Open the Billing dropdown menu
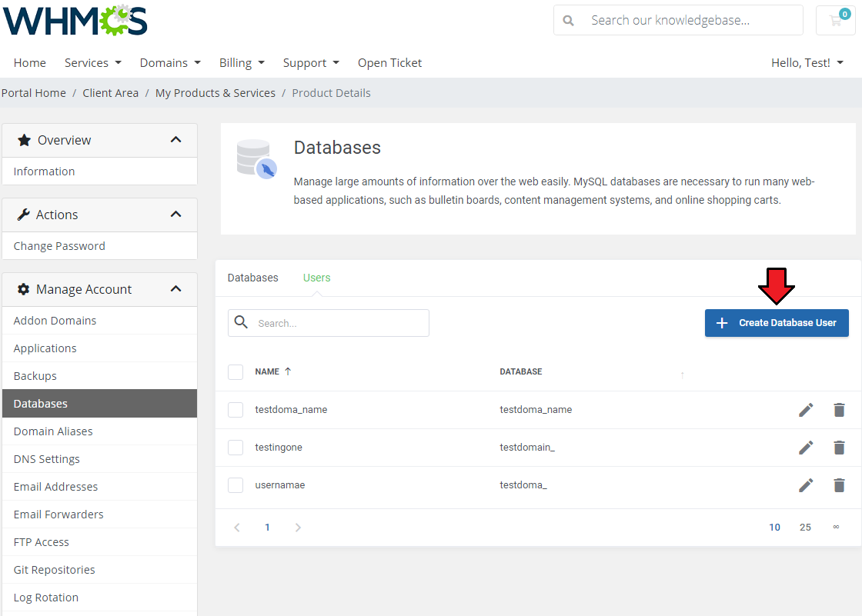 click(242, 62)
